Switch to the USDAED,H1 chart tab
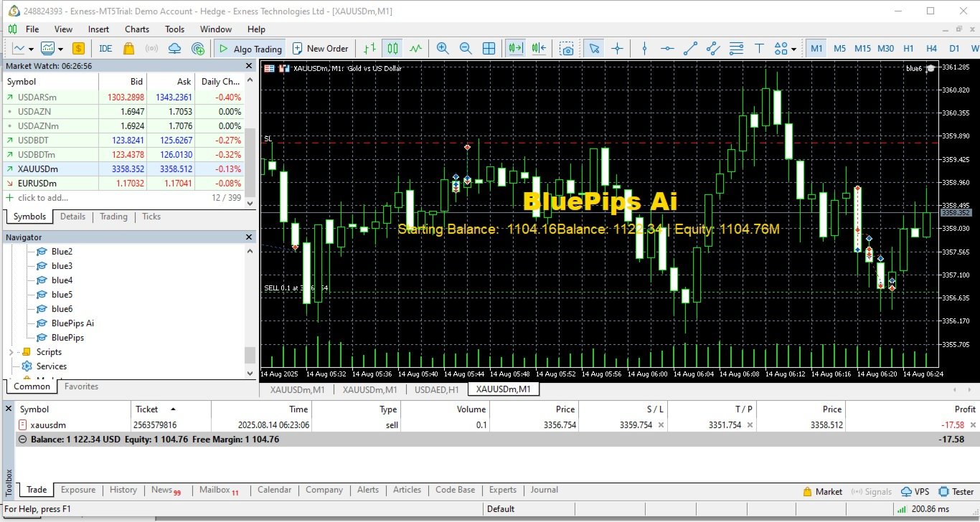The image size is (980, 522). [x=436, y=389]
